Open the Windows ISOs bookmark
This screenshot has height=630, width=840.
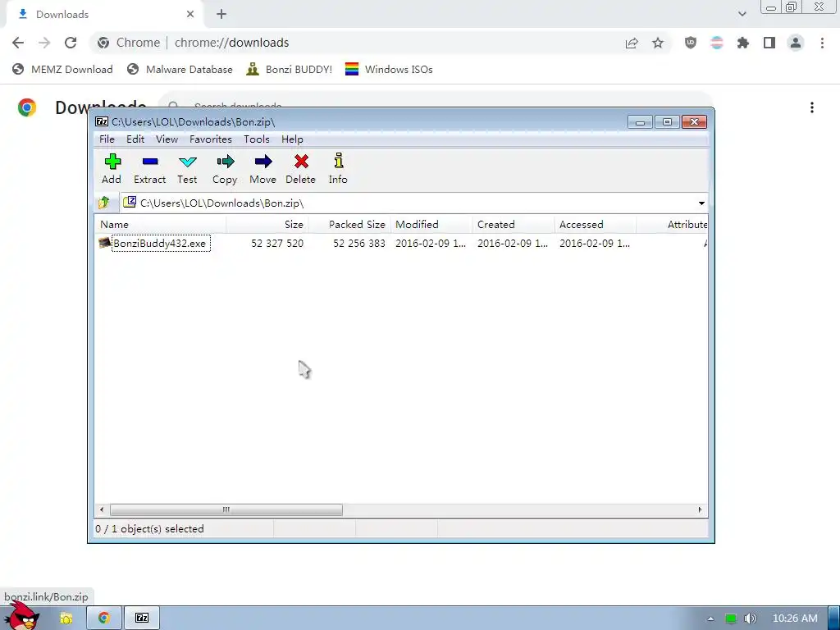[x=389, y=69]
